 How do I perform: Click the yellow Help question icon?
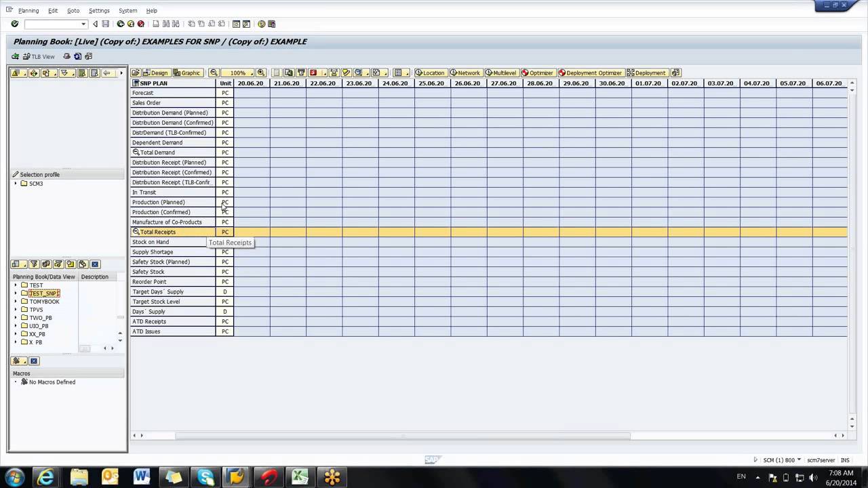[262, 24]
